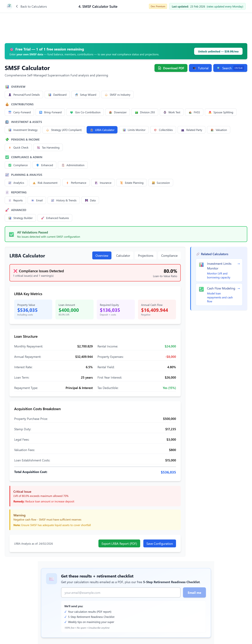Click the Save Configuration button
The image size is (252, 644).
[x=159, y=543]
